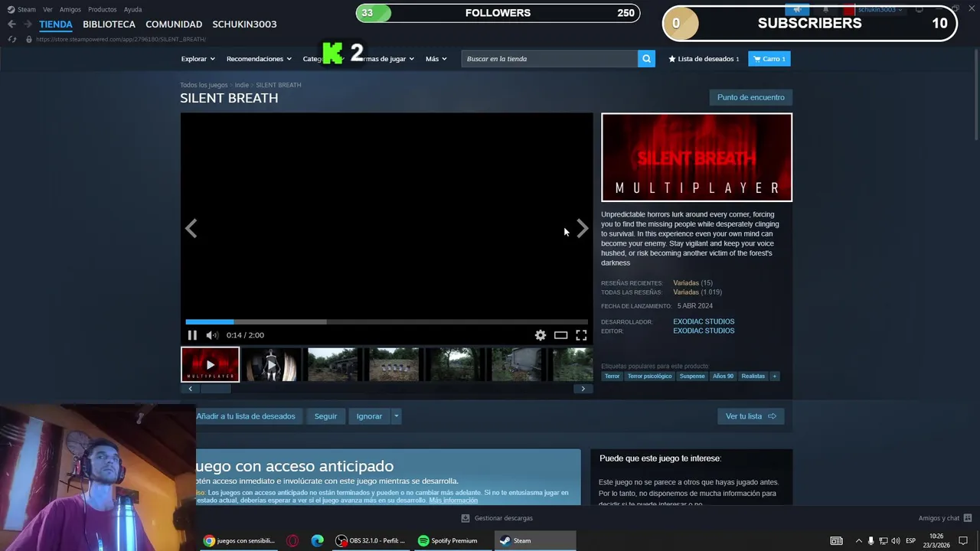The width and height of the screenshot is (980, 551).
Task: Open the COMUNIDAD tab
Action: point(174,24)
